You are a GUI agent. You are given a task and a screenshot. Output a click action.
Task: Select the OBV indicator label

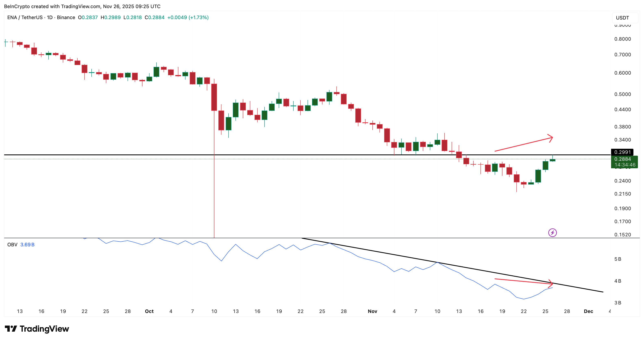[x=13, y=244]
